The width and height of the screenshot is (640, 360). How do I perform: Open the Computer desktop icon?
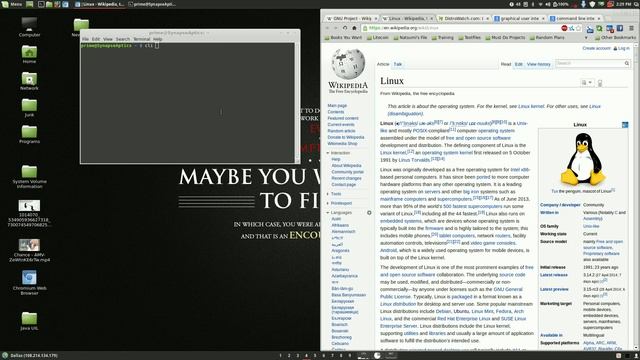click(29, 27)
